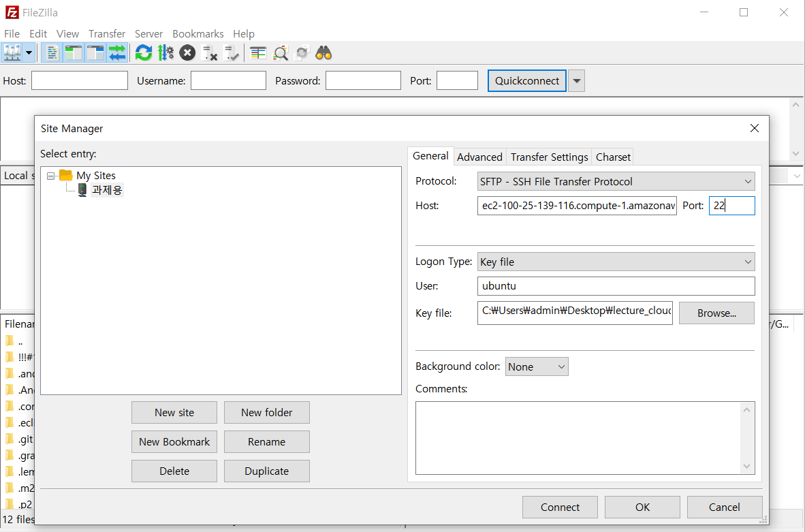
Task: Click the My Sites folder icon
Action: coord(65,175)
